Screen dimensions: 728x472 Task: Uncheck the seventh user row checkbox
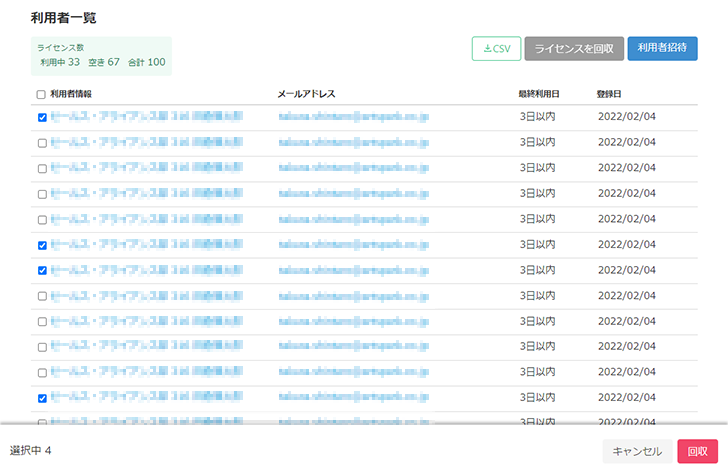tap(41, 271)
